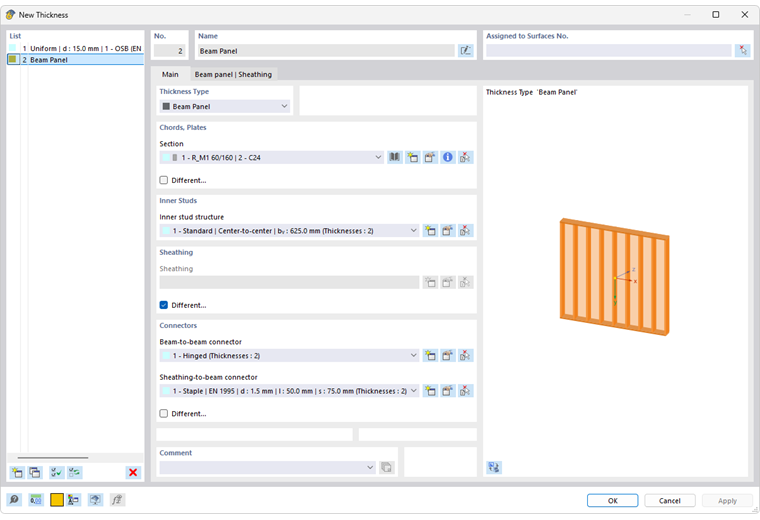The width and height of the screenshot is (760, 520).
Task: Open the Inner stud structure dropdown
Action: [289, 231]
